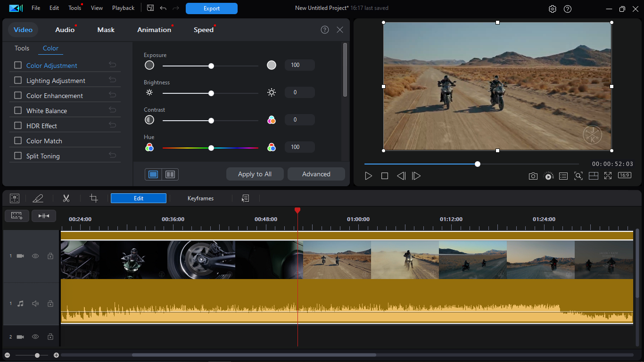The height and width of the screenshot is (362, 644).
Task: Reset Color Adjustment with its undo arrow
Action: [112, 65]
